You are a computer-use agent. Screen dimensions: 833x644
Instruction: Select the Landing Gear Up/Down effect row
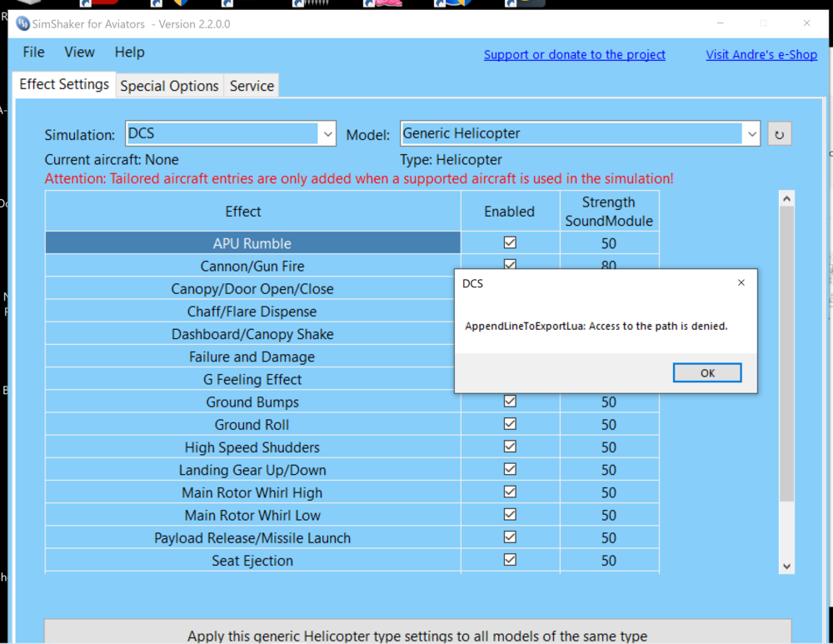tap(252, 470)
